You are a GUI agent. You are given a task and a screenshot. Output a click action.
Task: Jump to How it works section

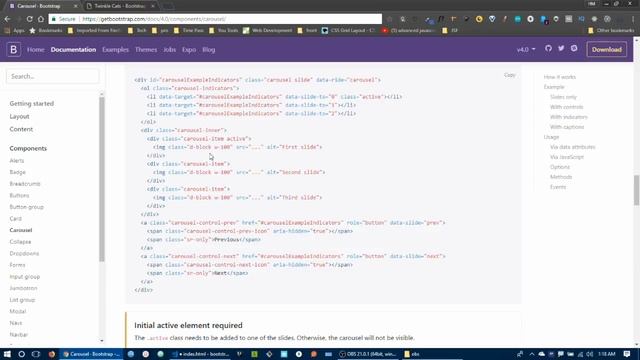560,77
